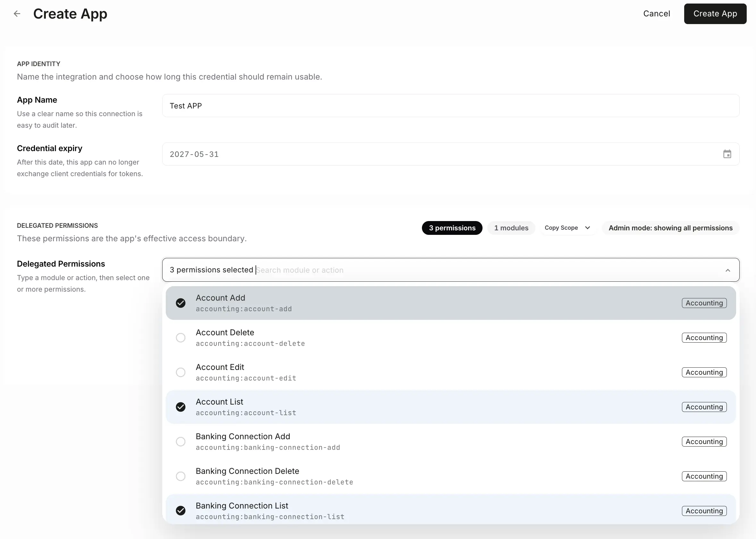
Task: Cancel app creation
Action: [x=657, y=13]
